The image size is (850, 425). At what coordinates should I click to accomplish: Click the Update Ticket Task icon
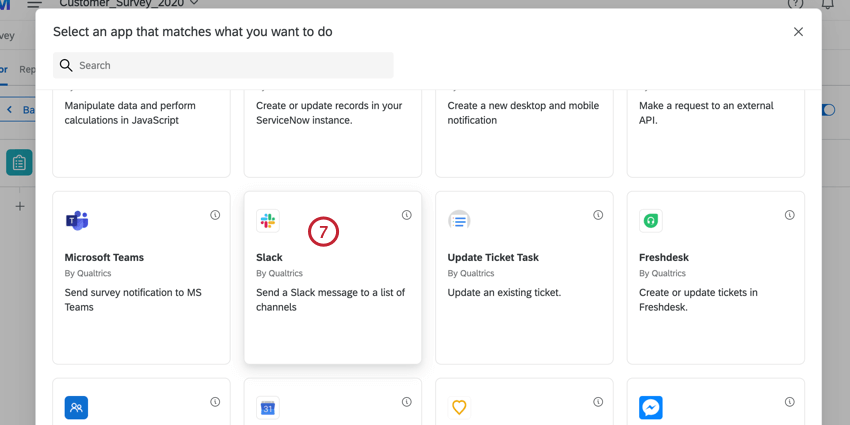pos(459,220)
